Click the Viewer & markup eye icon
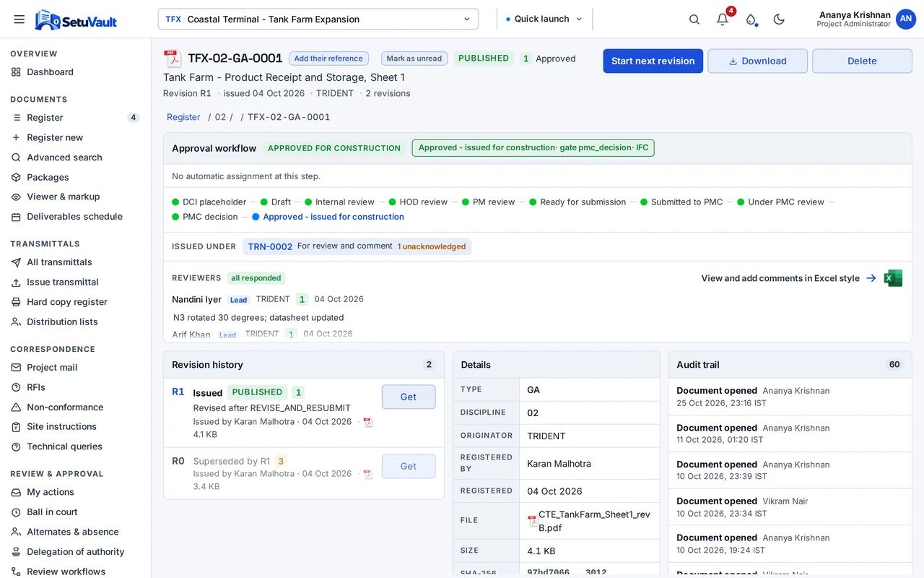This screenshot has height=578, width=924. tap(16, 197)
